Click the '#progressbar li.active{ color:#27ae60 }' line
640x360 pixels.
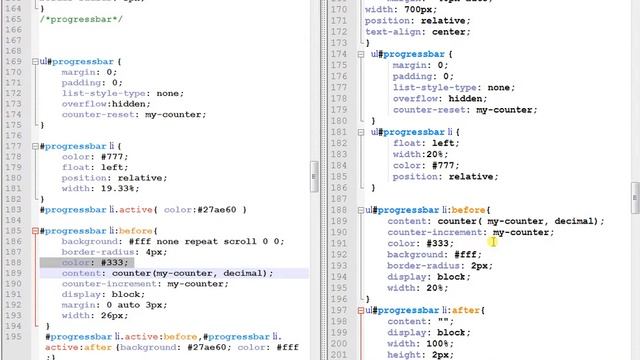[143, 210]
